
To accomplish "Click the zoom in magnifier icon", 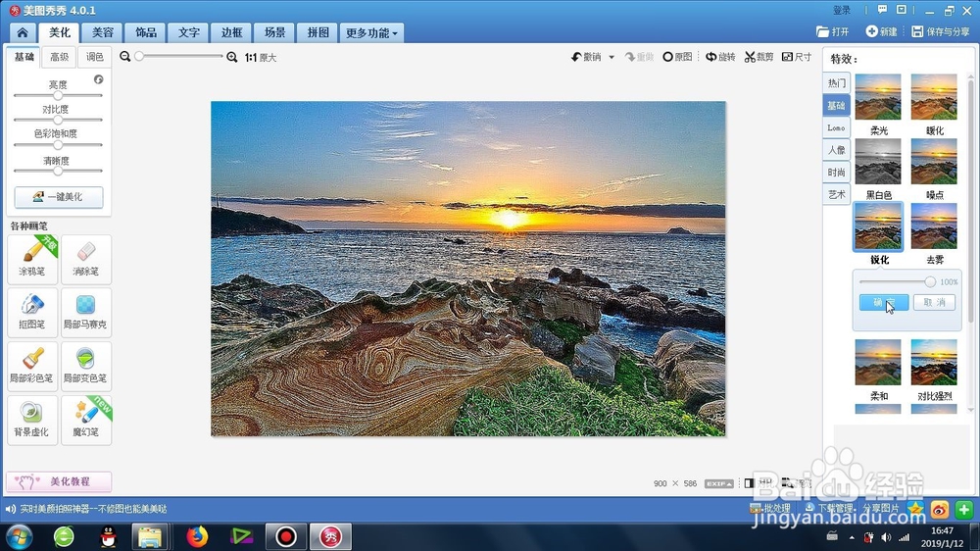I will [232, 57].
